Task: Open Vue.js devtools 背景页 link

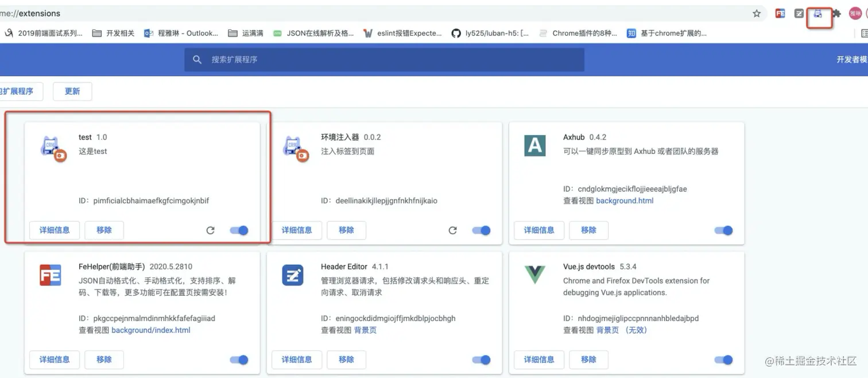Action: [x=607, y=330]
